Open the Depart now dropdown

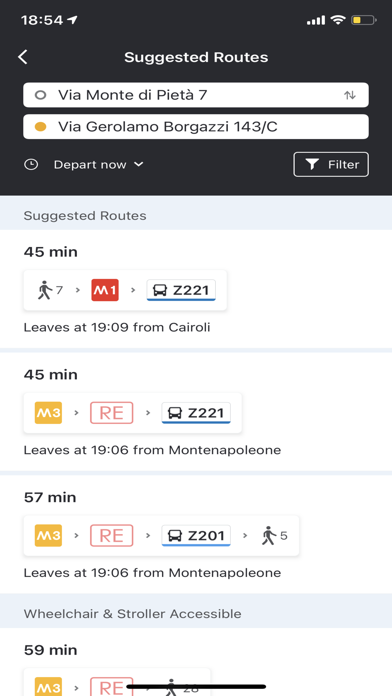click(98, 165)
